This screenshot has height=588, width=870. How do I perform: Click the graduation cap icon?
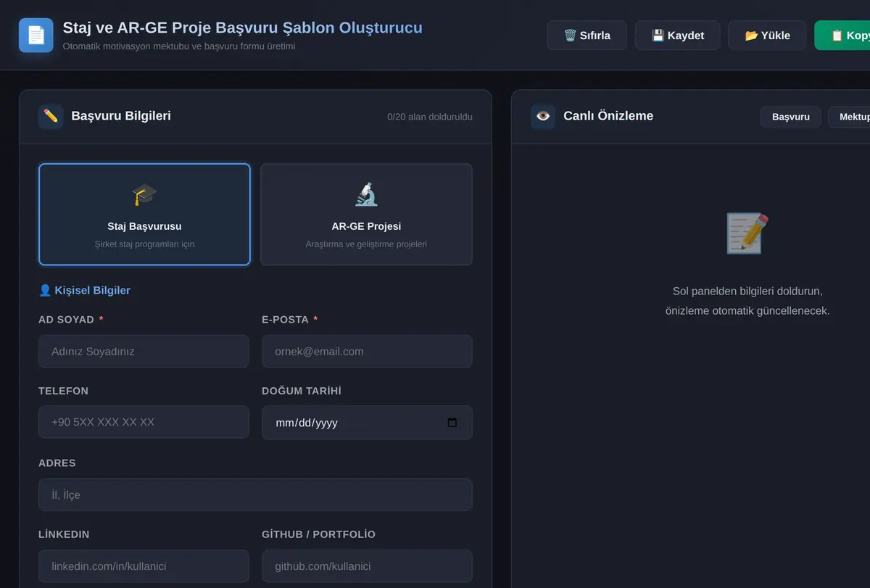pyautogui.click(x=144, y=194)
